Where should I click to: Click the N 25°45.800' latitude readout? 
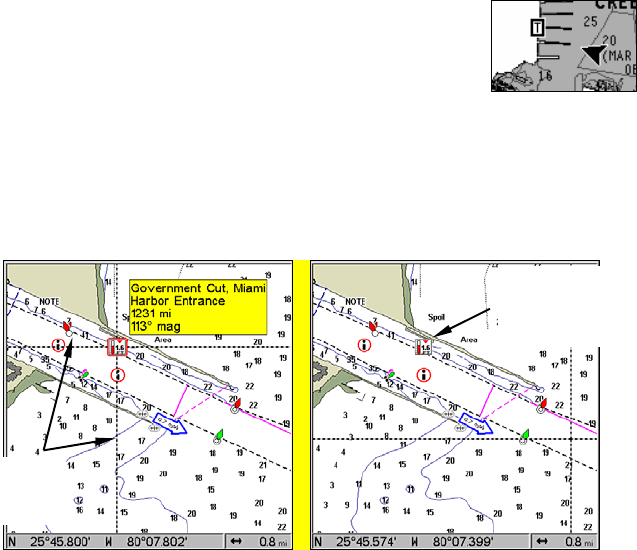click(50, 541)
